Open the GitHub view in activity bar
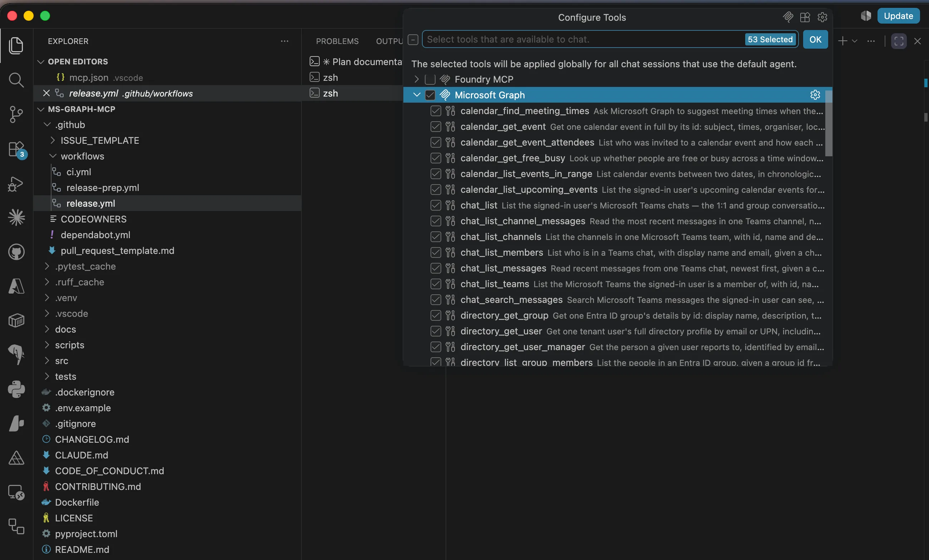929x560 pixels. (16, 252)
